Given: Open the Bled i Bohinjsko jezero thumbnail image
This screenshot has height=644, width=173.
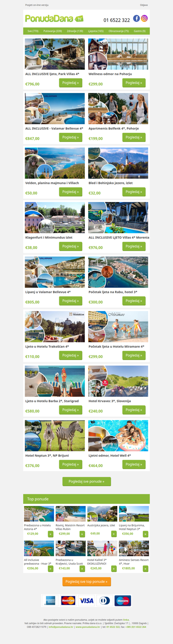Looking at the screenshot, I should pos(118,163).
